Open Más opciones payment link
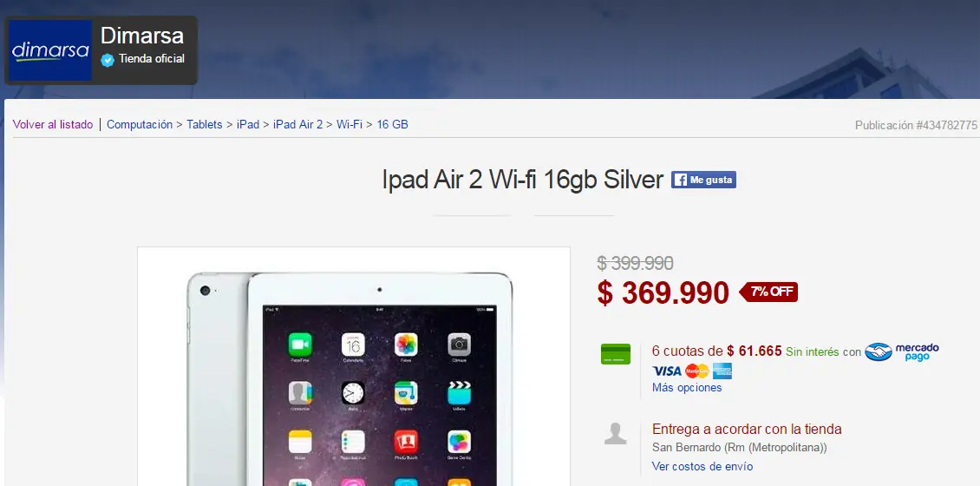Viewport: 980px width, 486px height. click(687, 388)
